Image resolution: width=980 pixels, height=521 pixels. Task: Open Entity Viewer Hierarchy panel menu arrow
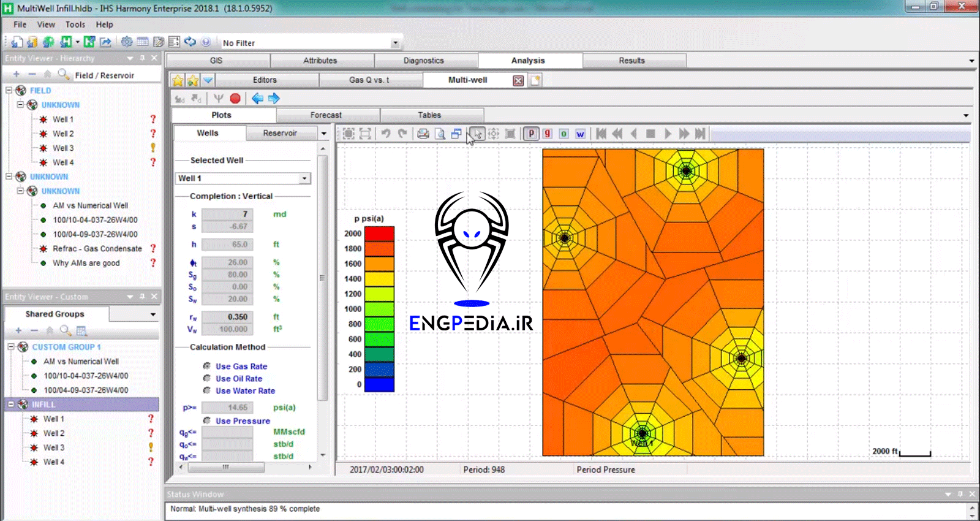click(130, 58)
